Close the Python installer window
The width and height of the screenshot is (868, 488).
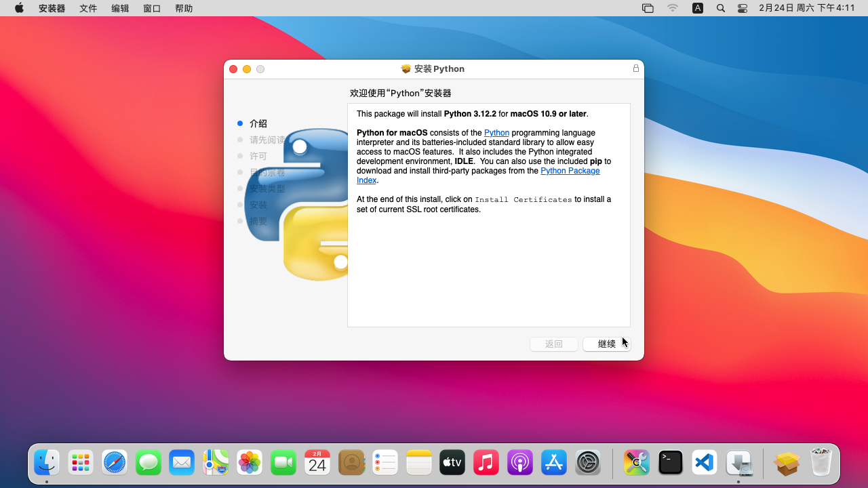tap(233, 69)
